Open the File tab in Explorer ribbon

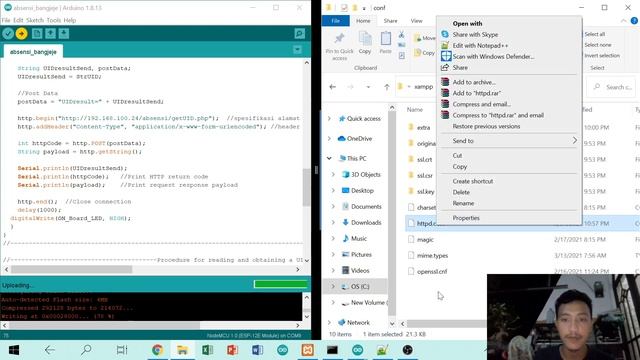pyautogui.click(x=336, y=21)
